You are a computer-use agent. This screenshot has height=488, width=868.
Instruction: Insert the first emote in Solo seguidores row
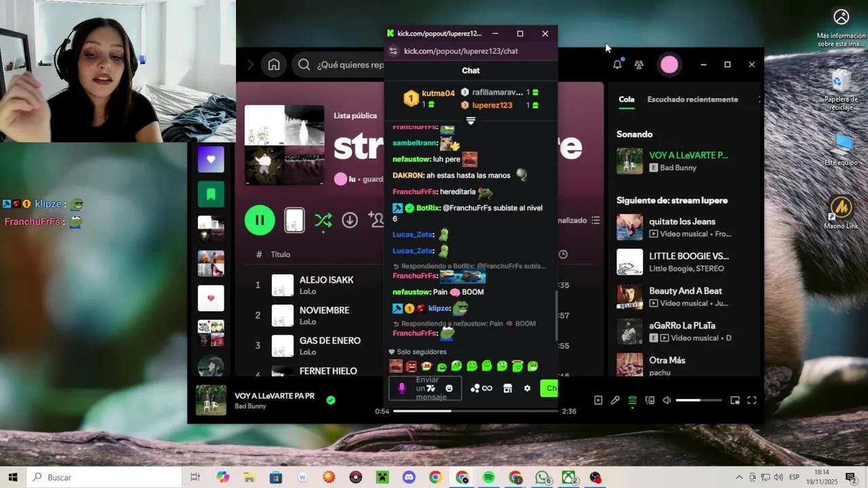[x=396, y=366]
